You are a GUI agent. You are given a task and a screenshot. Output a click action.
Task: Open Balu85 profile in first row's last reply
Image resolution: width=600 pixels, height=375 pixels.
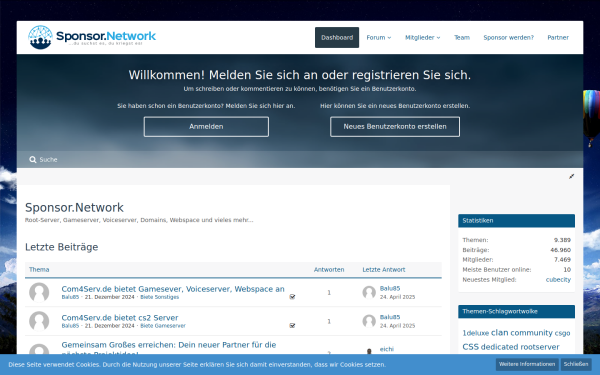(390, 288)
